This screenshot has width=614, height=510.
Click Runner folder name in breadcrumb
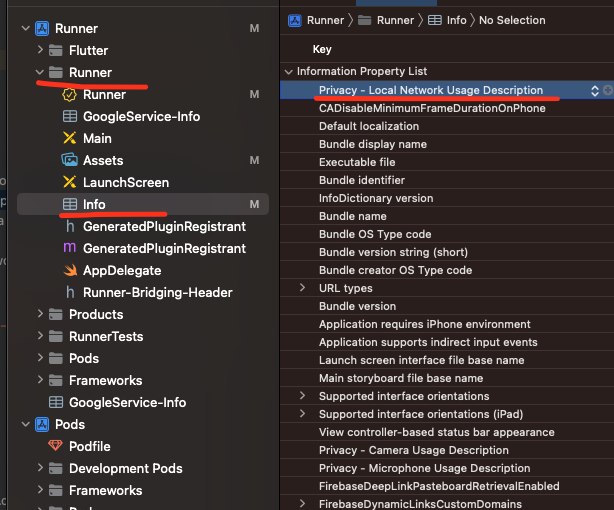[x=395, y=20]
